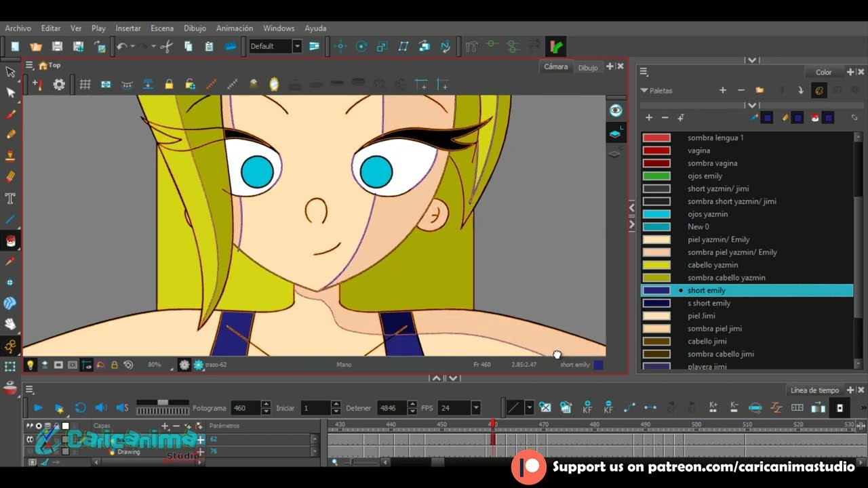Viewport: 868px width, 488px height.
Task: Increase the Fotograma stepper value
Action: 266,405
